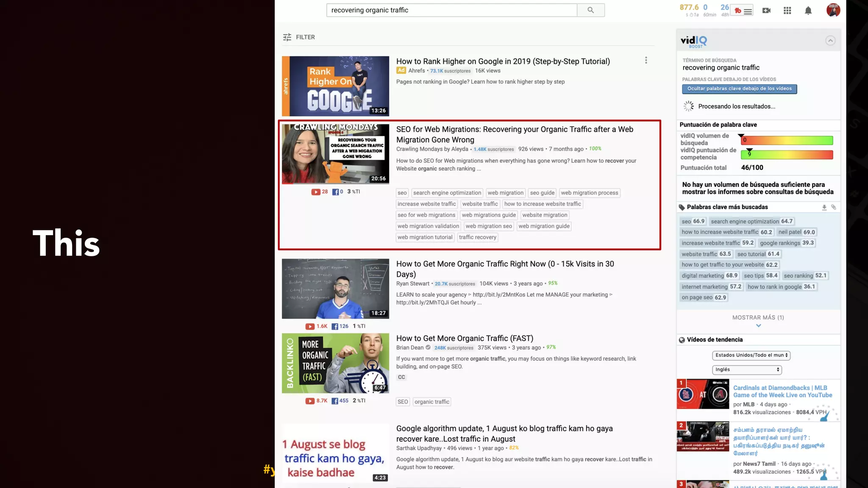Open Cardinals at Diamondbacks MLB title link

tap(782, 391)
